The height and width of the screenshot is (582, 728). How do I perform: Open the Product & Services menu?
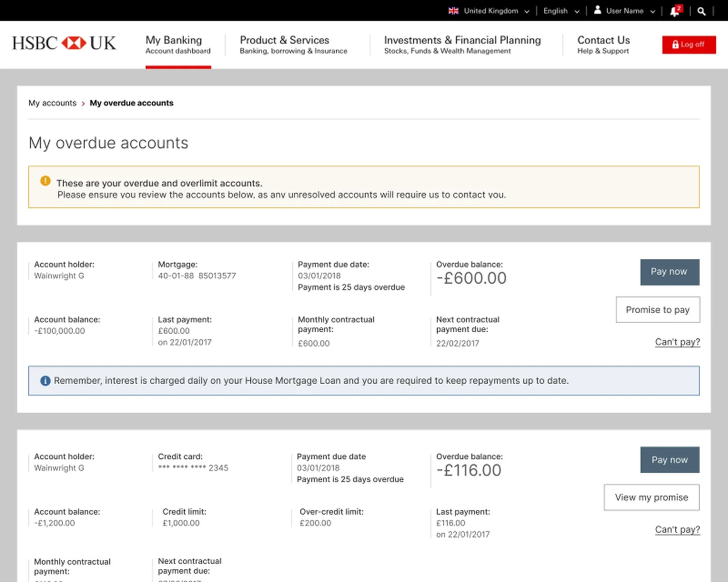pyautogui.click(x=293, y=45)
